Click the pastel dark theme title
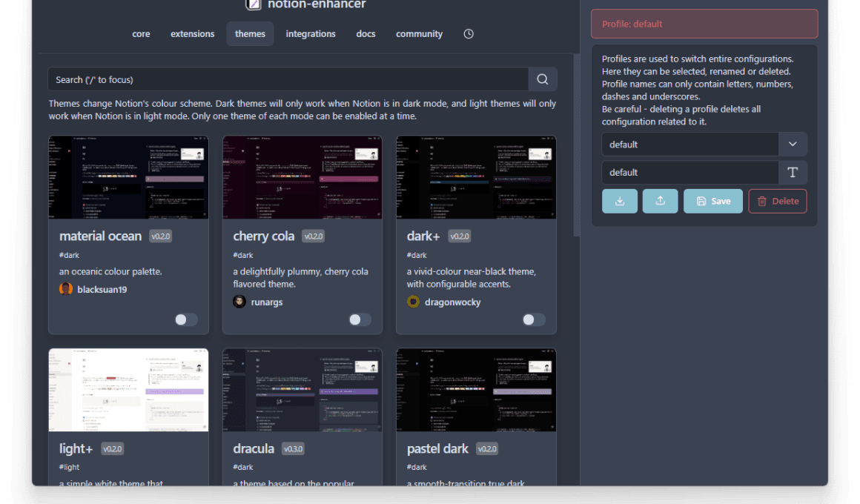The height and width of the screenshot is (504, 860). pyautogui.click(x=437, y=448)
